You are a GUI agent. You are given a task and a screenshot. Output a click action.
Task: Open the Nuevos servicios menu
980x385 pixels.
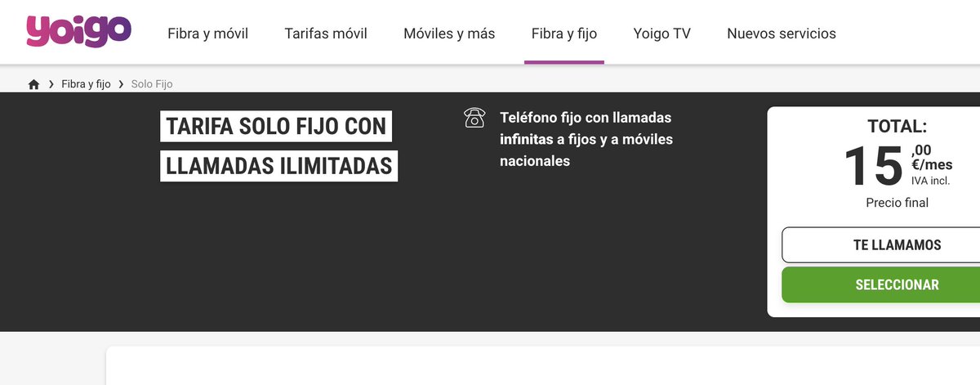click(782, 34)
